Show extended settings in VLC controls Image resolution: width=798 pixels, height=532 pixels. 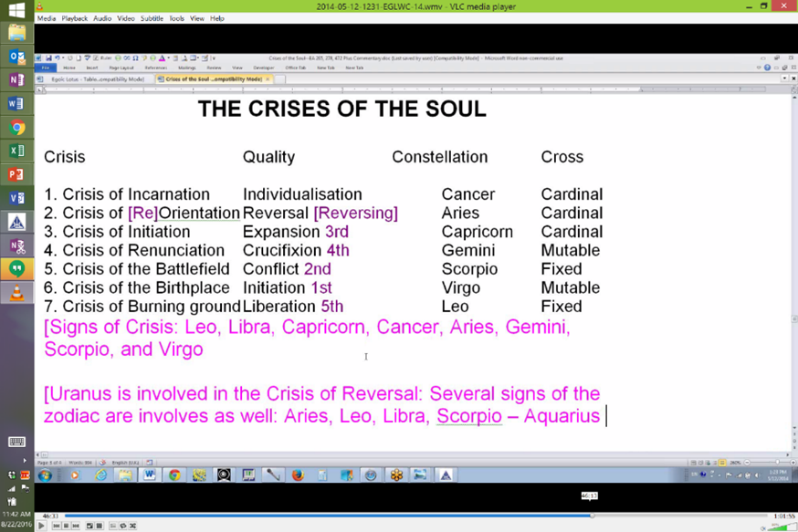point(99,526)
